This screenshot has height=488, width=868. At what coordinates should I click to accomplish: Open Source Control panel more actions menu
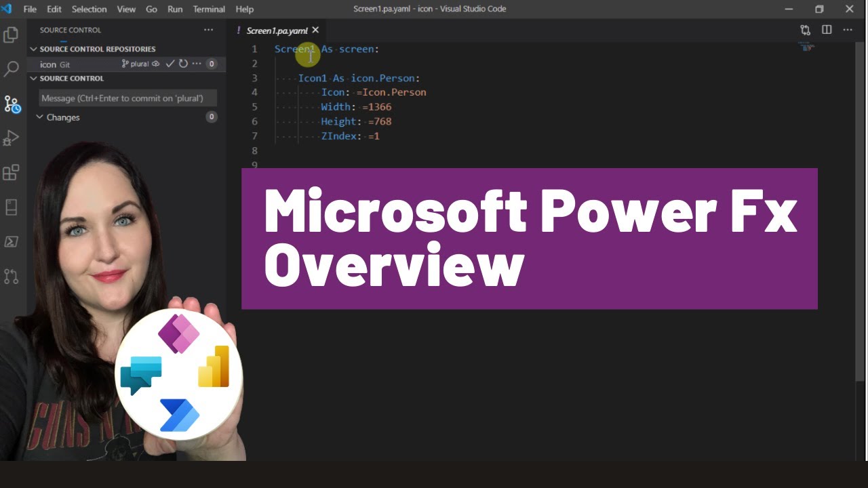(208, 30)
